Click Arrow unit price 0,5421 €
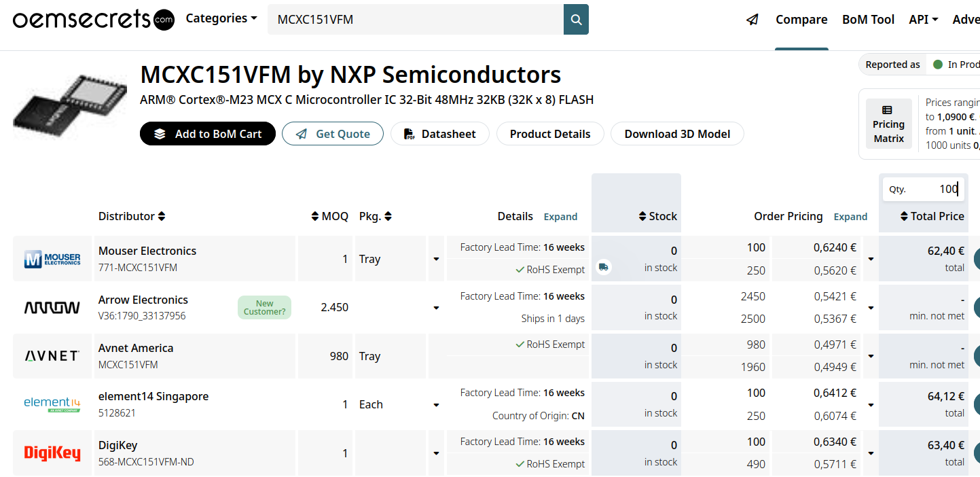The height and width of the screenshot is (477, 980). [x=835, y=296]
